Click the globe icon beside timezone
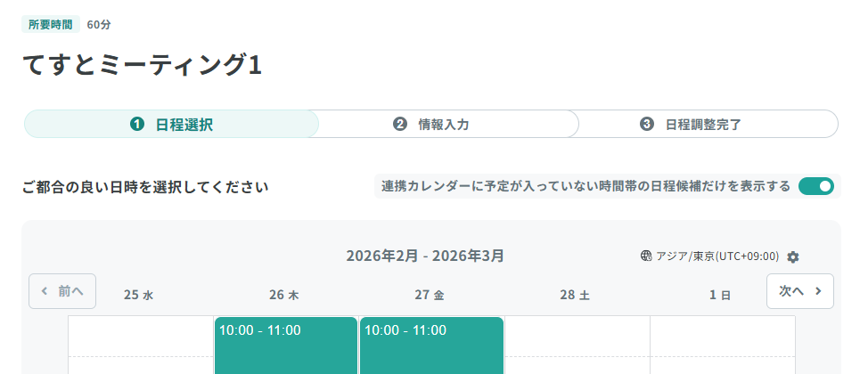This screenshot has width=868, height=374. 646,256
